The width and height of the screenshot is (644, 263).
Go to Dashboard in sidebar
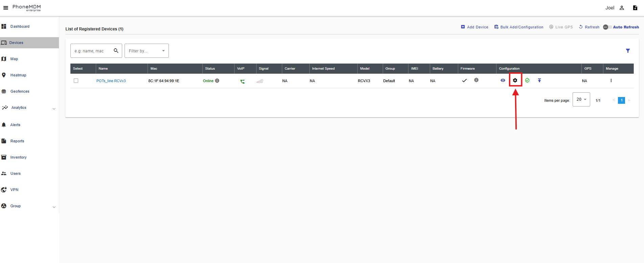(x=20, y=26)
